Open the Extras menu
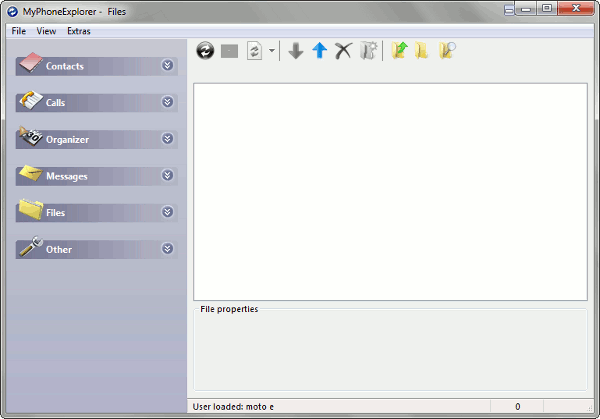This screenshot has width=600, height=419. click(79, 31)
